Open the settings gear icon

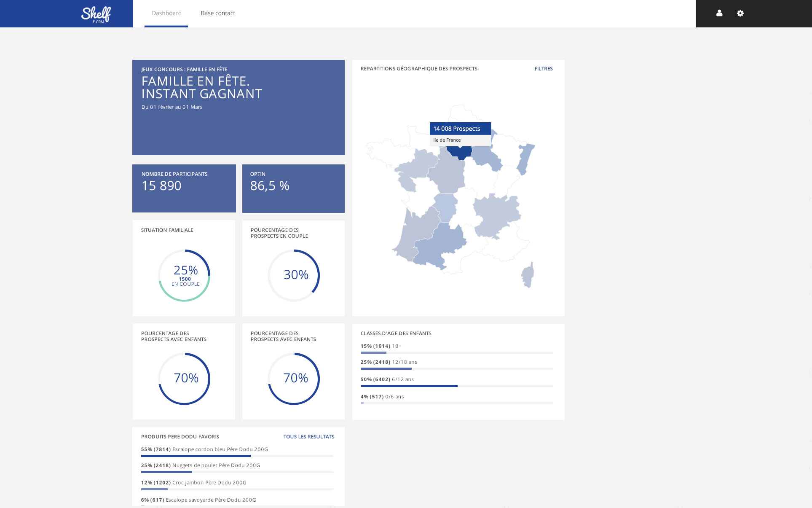tap(740, 13)
